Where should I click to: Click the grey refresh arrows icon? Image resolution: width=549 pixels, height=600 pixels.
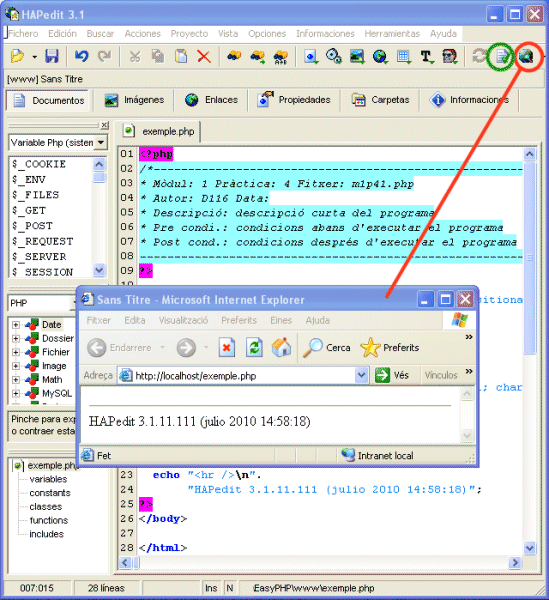pos(478,56)
